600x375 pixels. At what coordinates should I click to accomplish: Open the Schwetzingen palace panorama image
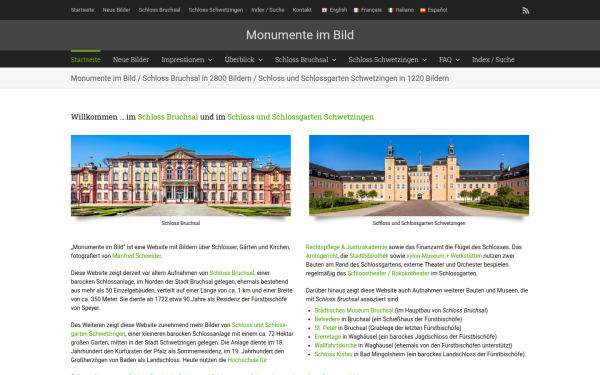pyautogui.click(x=419, y=175)
